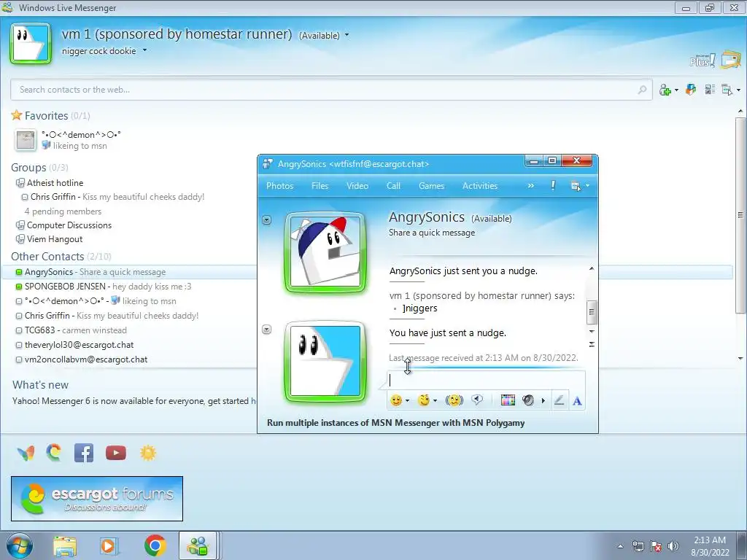
Task: Collapse AngrySonics display picture with arrow
Action: click(x=267, y=219)
